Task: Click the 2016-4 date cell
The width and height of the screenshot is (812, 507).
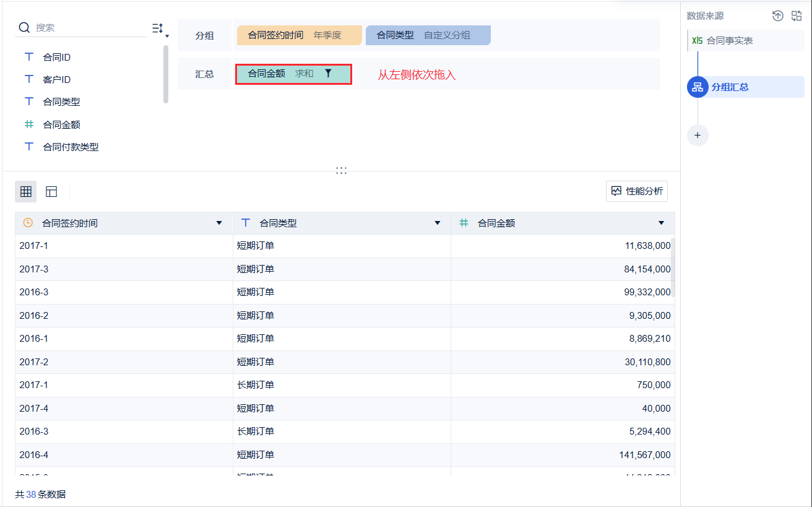Action: pos(124,455)
